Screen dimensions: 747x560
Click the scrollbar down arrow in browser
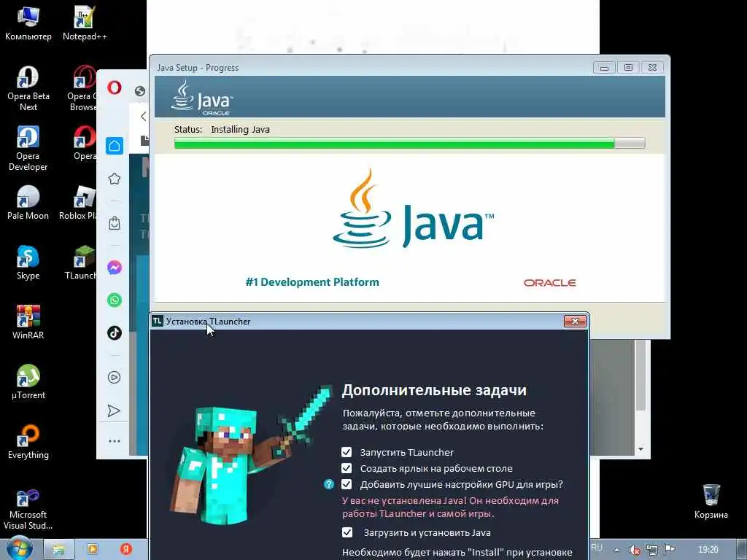pos(640,449)
